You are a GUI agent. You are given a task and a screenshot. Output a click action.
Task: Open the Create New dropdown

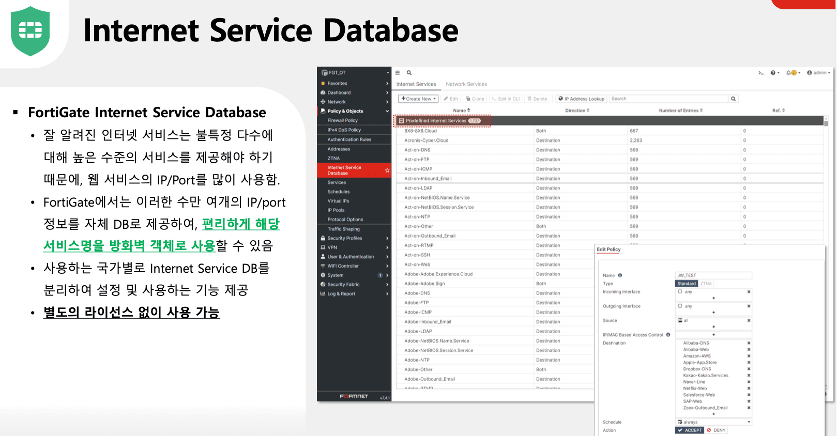[419, 99]
